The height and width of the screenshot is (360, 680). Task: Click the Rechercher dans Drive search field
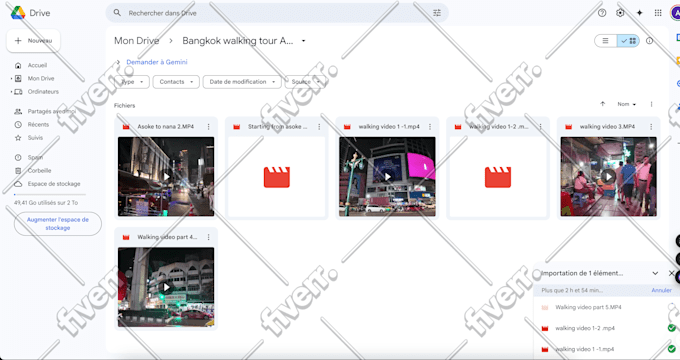[x=278, y=13]
